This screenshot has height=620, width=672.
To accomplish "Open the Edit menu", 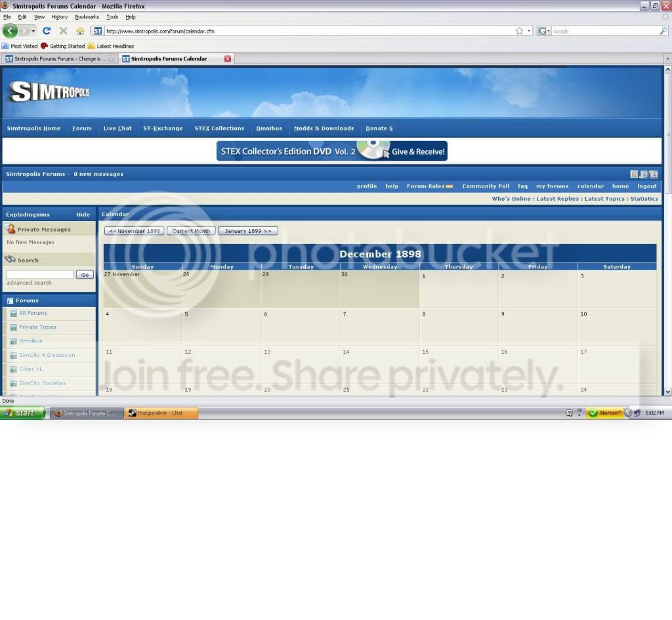I will [x=22, y=17].
